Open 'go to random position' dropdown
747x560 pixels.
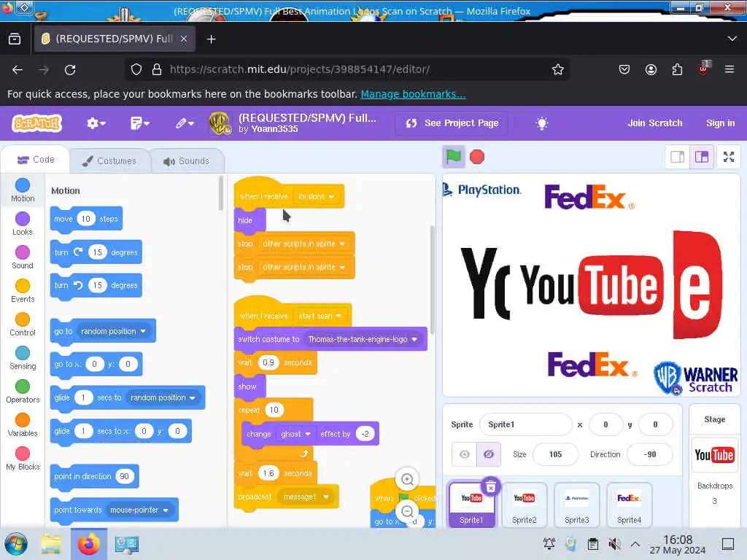click(x=113, y=331)
